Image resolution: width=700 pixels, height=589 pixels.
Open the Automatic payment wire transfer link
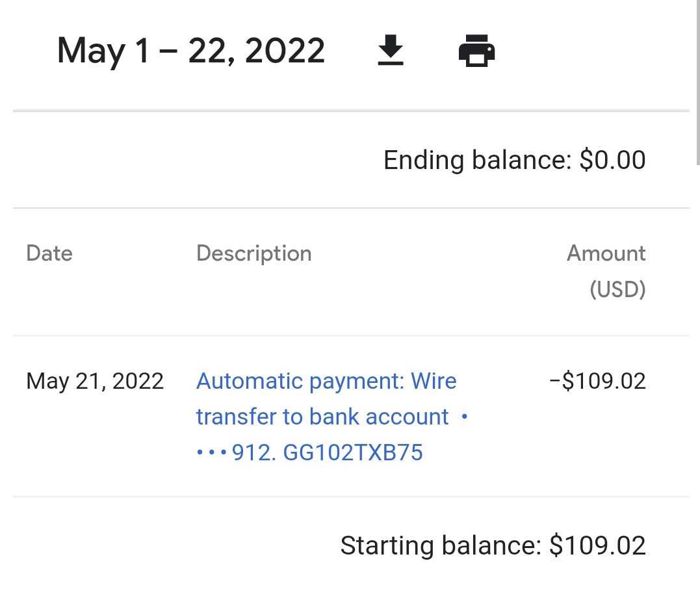(331, 417)
